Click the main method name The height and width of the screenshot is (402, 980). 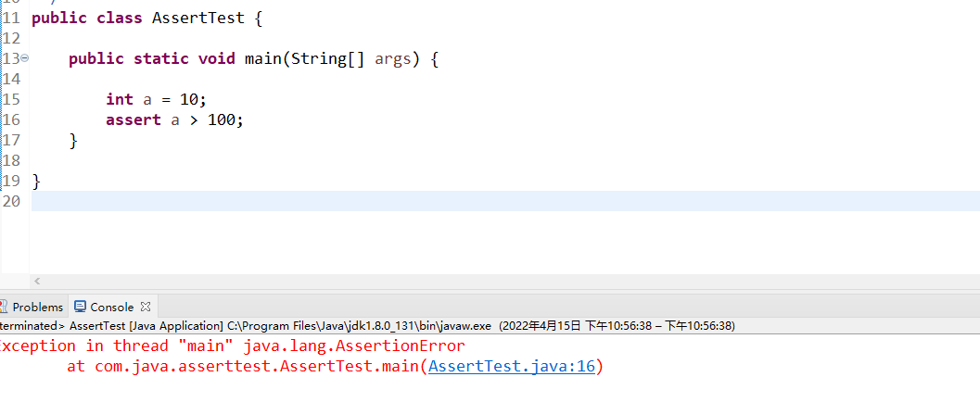263,58
